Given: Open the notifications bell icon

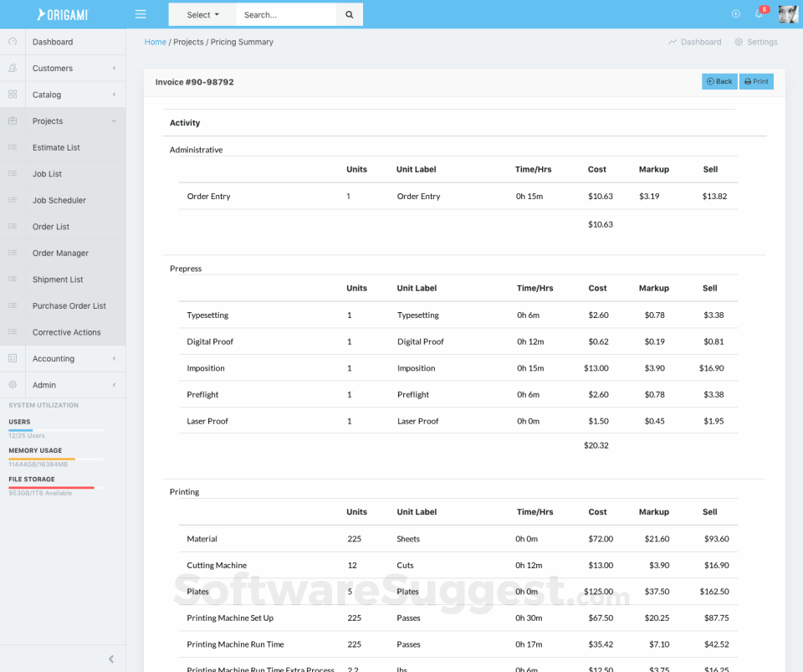Looking at the screenshot, I should pyautogui.click(x=760, y=13).
